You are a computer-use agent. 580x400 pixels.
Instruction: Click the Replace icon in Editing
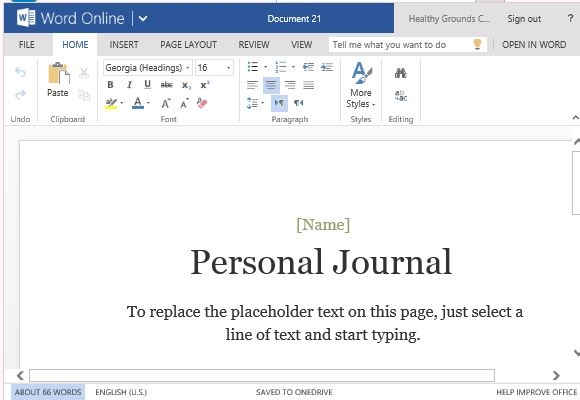(x=401, y=96)
